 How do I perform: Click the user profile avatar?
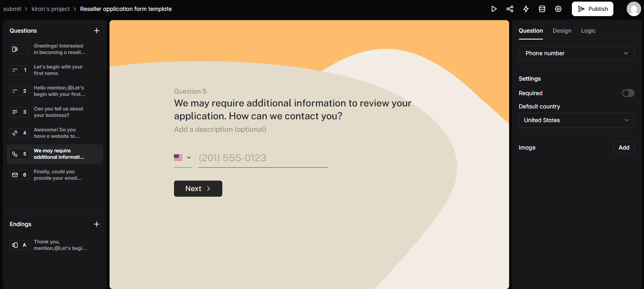tap(634, 9)
